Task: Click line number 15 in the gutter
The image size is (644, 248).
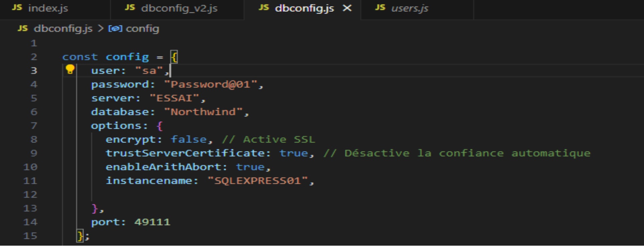Action: 30,236
